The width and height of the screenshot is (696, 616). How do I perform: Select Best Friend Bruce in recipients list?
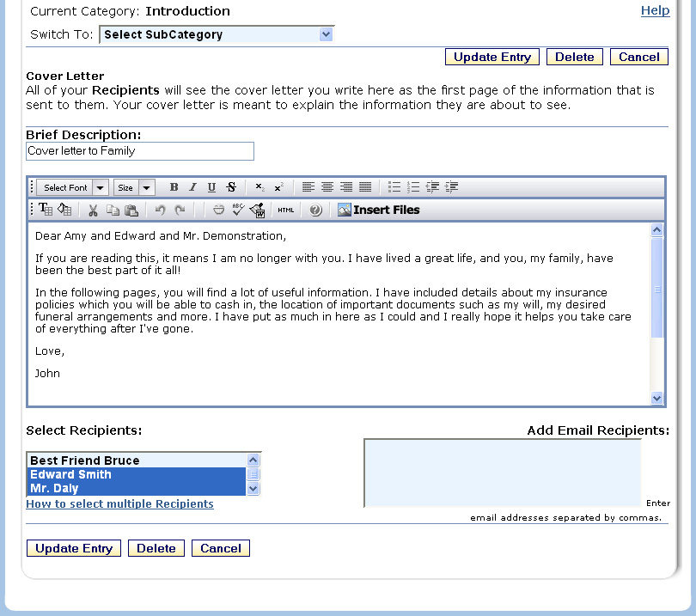coord(137,460)
